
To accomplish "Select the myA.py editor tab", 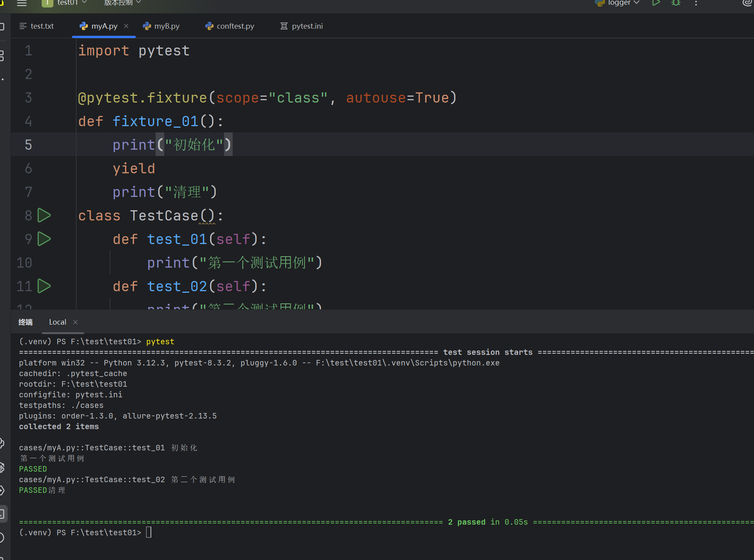I will pyautogui.click(x=104, y=26).
